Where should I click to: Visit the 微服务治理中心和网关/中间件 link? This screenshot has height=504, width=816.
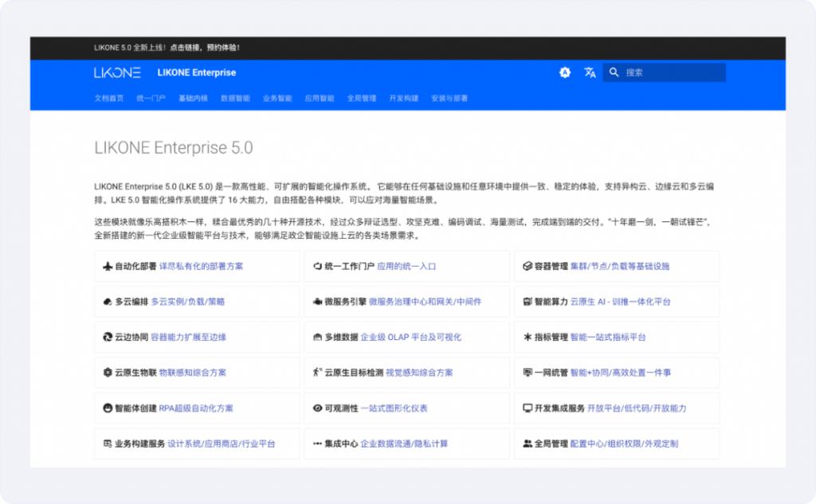pos(426,302)
